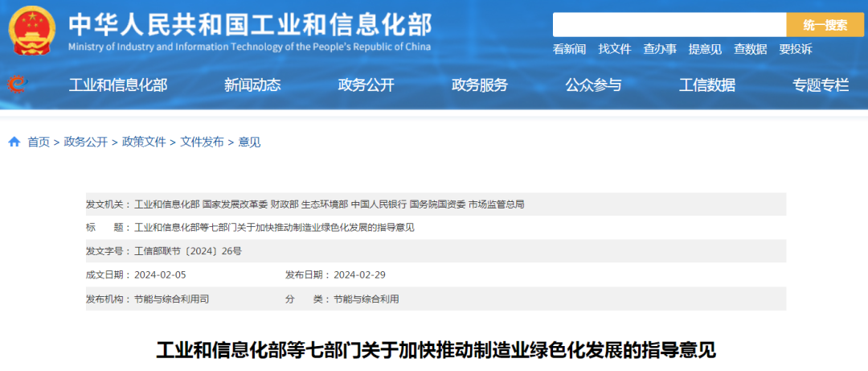Open the 专题专栏 navigation menu

point(821,85)
